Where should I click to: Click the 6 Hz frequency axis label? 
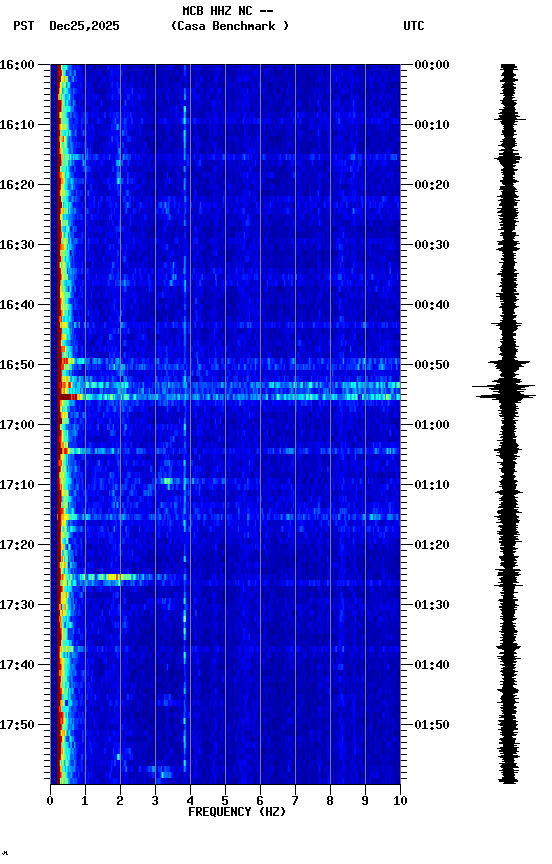pos(260,802)
